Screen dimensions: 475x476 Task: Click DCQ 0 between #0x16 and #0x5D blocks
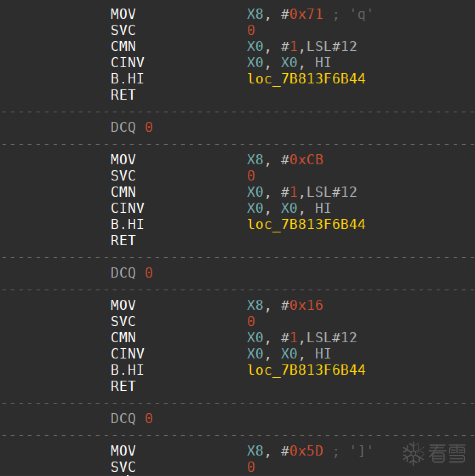[132, 419]
